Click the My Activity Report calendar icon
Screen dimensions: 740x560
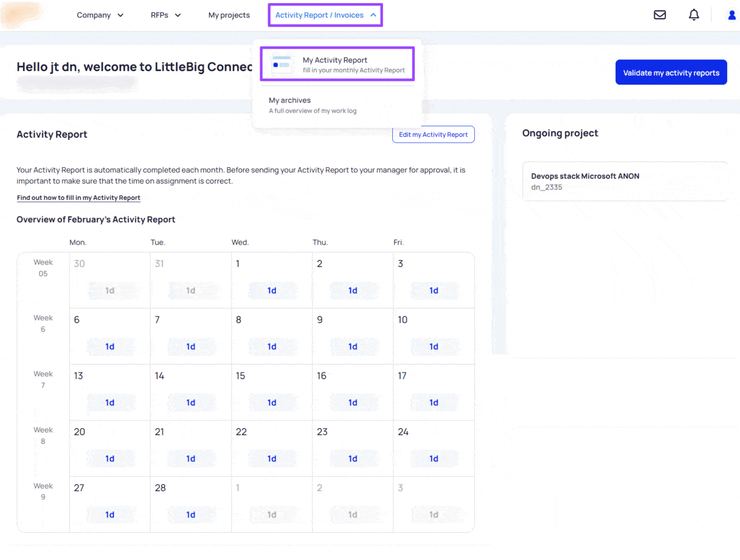(x=282, y=65)
